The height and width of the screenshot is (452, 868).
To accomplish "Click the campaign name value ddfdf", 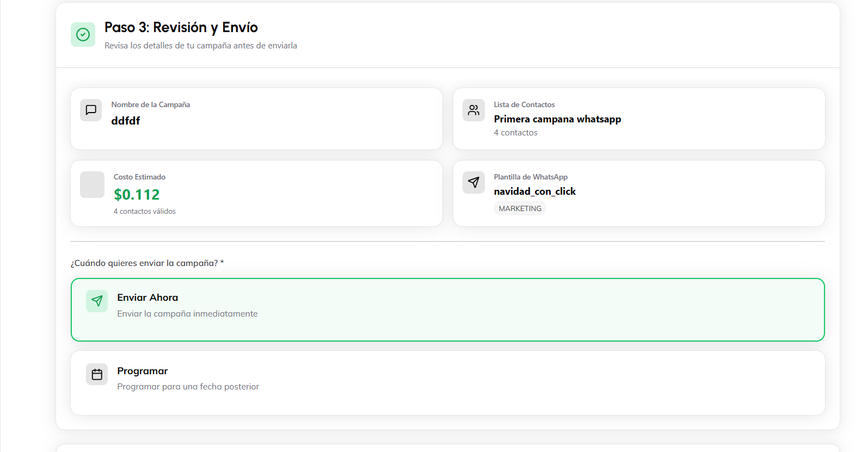I will click(126, 121).
